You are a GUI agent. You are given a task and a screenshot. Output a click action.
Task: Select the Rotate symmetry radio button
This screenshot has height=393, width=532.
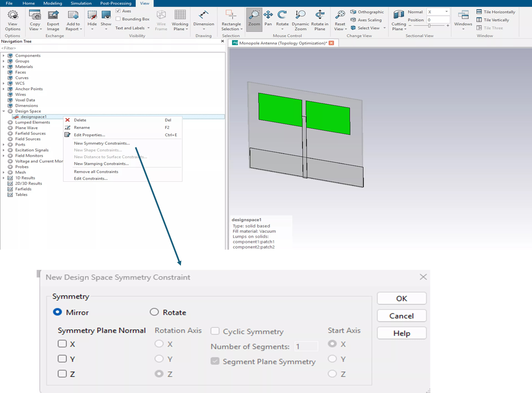154,312
